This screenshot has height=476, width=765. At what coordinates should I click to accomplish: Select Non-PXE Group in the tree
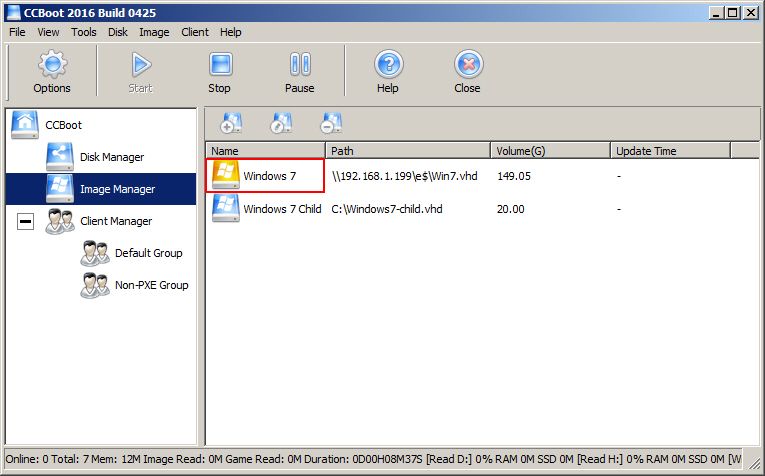click(x=151, y=285)
